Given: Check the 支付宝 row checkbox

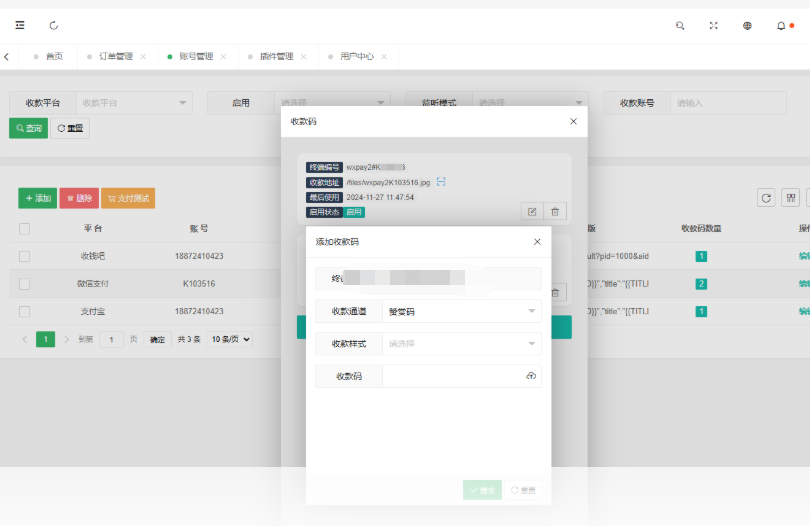Looking at the screenshot, I should 24,312.
